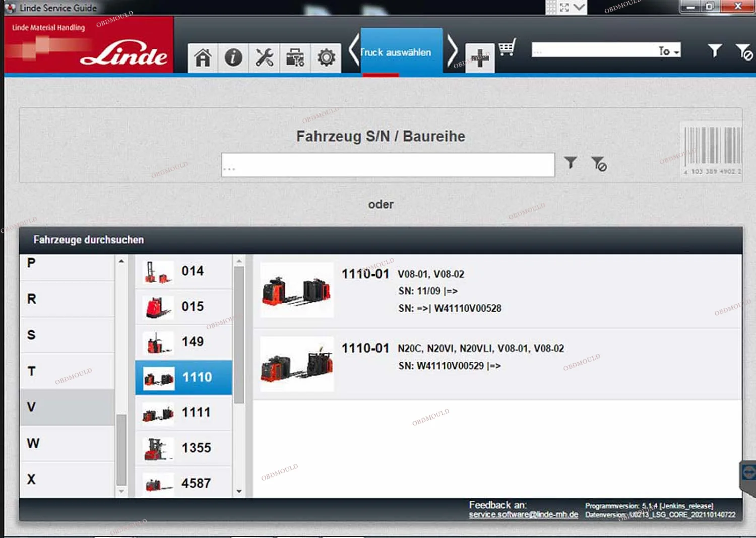
Task: Click the up arrow of the letter list scrollbar
Action: pyautogui.click(x=121, y=261)
